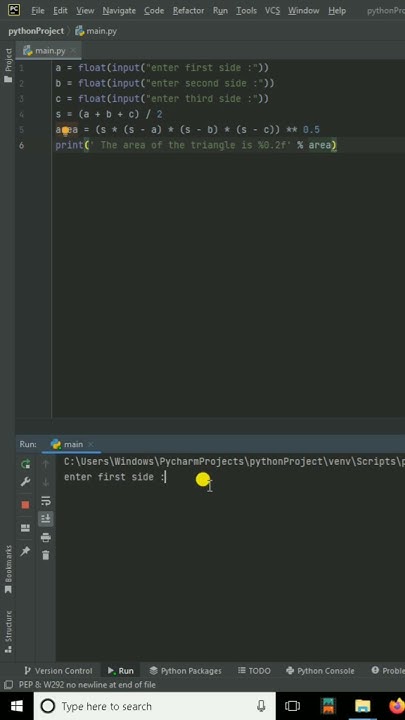
Task: Rerun the main program
Action: click(26, 464)
